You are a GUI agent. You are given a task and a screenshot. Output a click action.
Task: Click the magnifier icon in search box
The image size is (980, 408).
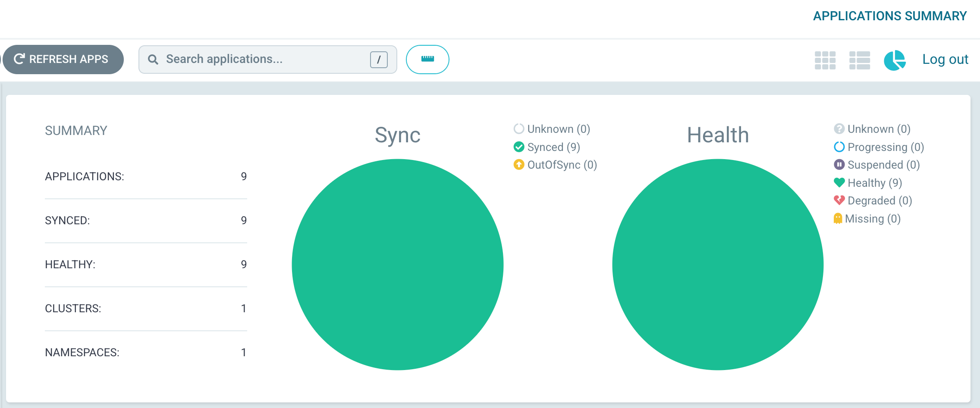(x=153, y=60)
